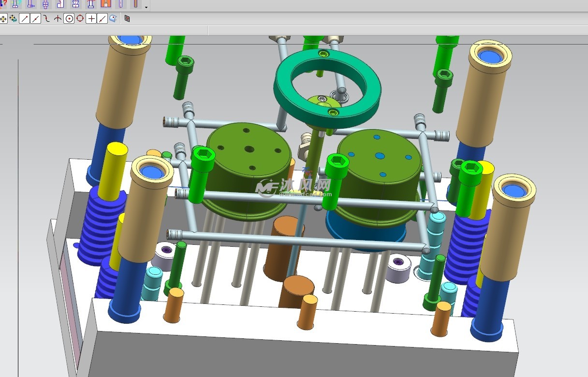Click pin icon with cyan side arrows

(x=15, y=4)
